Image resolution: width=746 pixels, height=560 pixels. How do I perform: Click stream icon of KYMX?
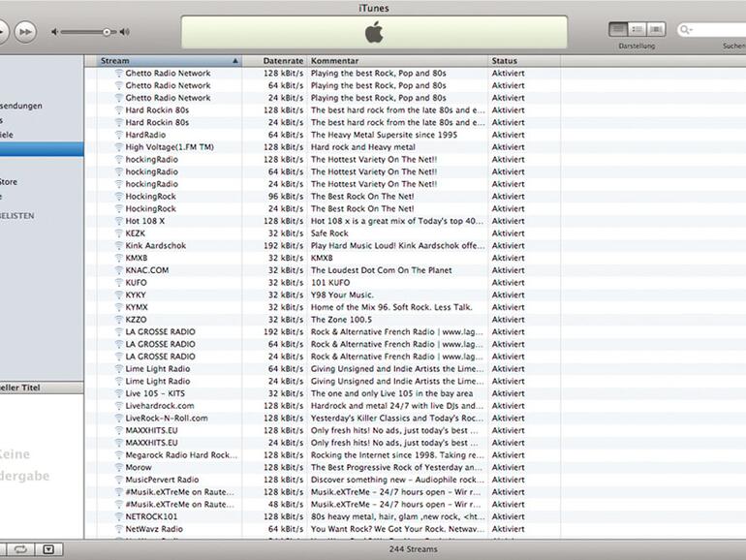coord(119,307)
